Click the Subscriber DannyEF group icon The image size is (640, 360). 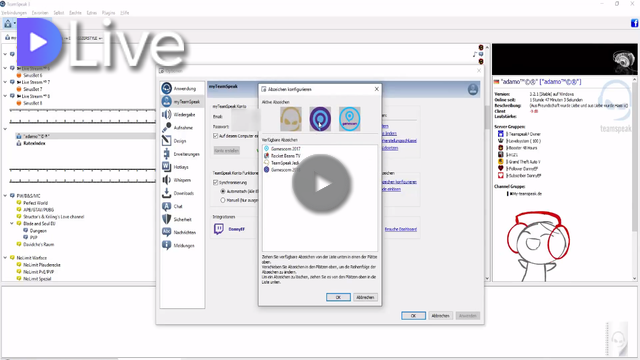(500, 175)
